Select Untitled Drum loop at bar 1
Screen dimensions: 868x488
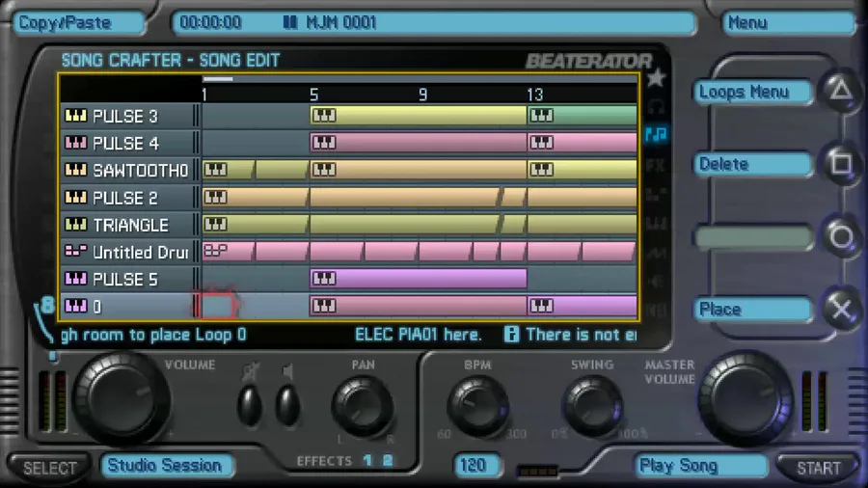(x=228, y=251)
